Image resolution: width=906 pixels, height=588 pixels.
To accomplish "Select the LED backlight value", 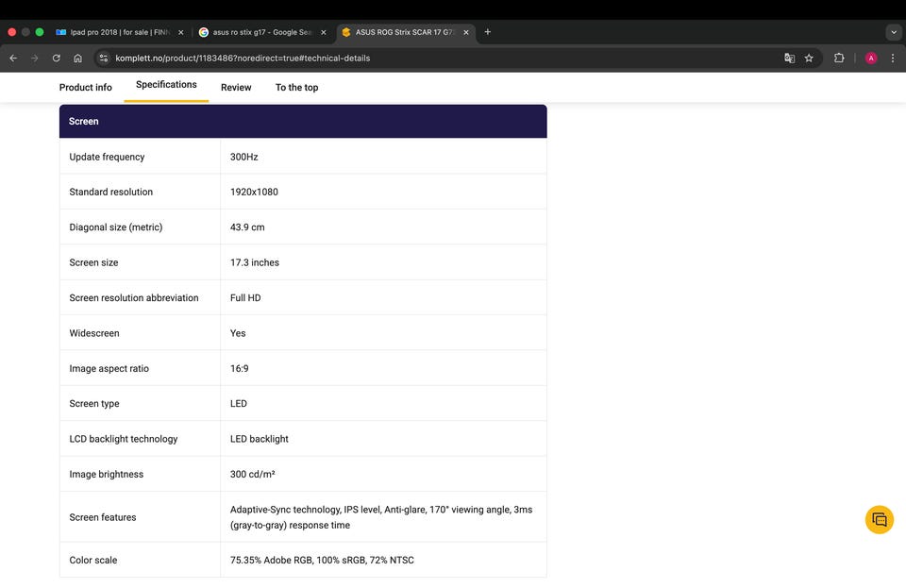I will tap(260, 438).
